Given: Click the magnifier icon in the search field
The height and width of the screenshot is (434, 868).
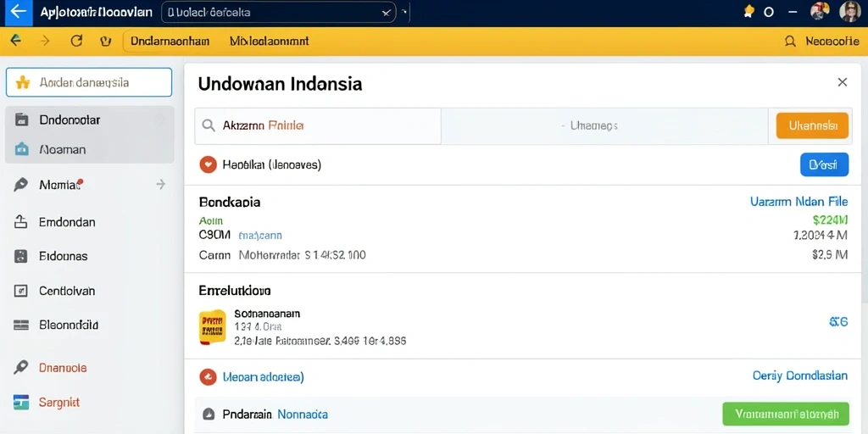Looking at the screenshot, I should (x=209, y=125).
